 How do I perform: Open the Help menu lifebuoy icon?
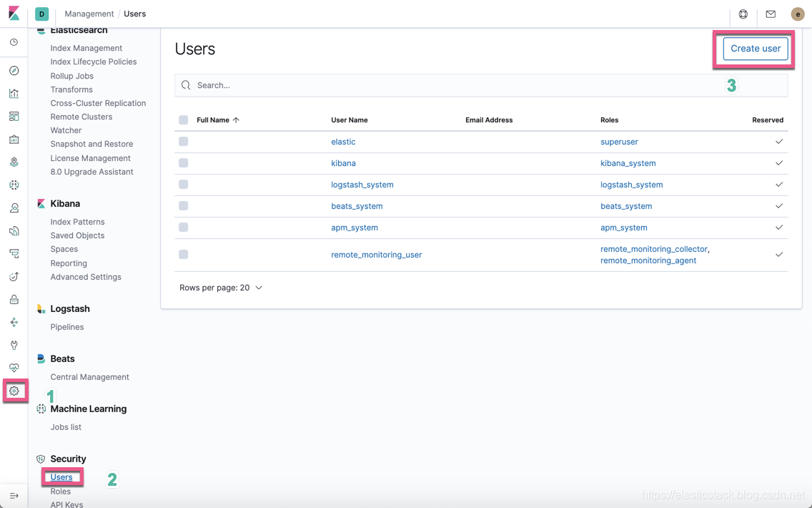pyautogui.click(x=743, y=14)
